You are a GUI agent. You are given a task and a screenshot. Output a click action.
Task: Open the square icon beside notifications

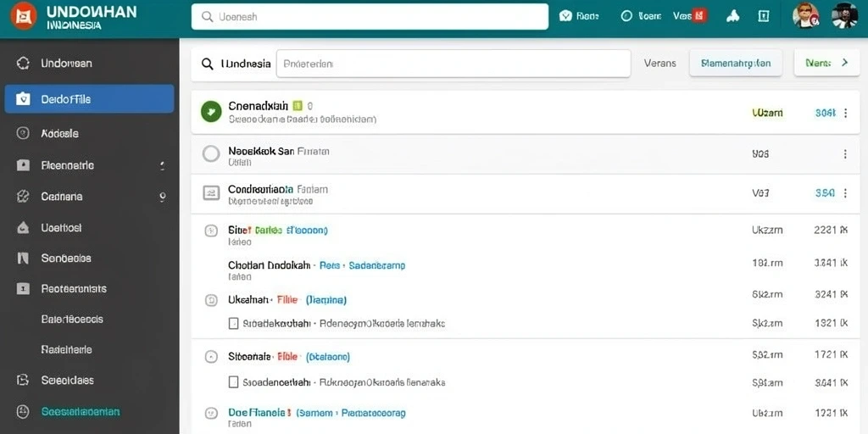click(764, 16)
